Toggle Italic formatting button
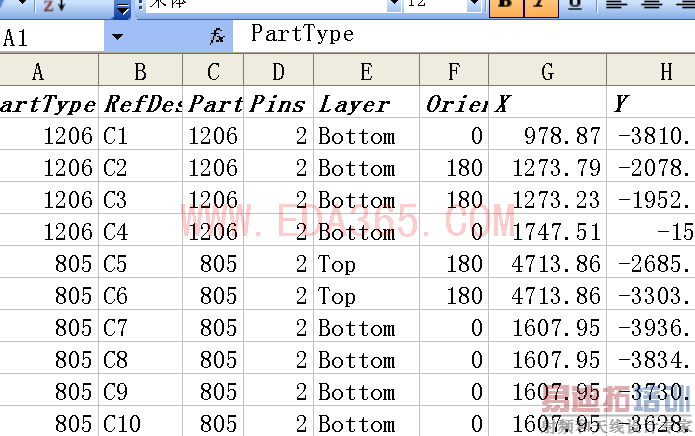The width and height of the screenshot is (695, 436). tap(541, 7)
